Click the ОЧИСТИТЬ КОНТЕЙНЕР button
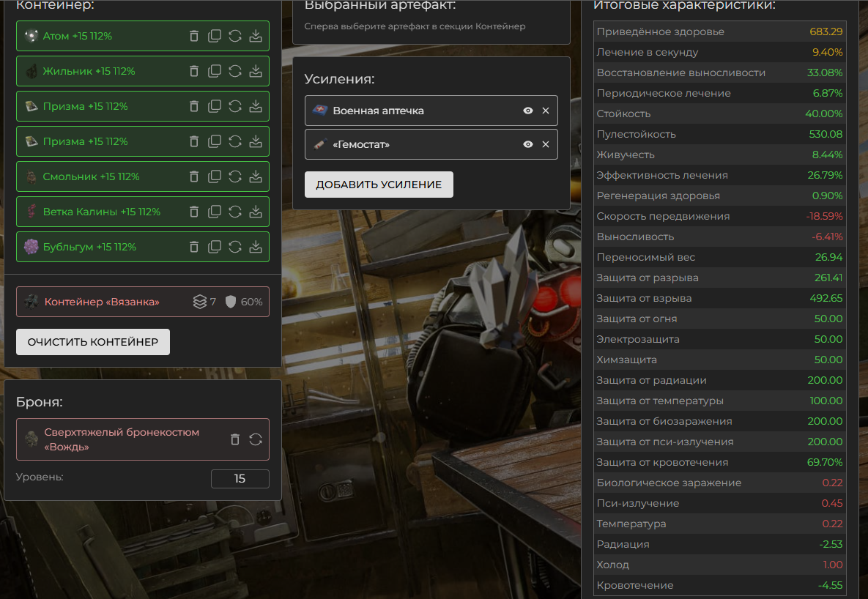This screenshot has width=868, height=599. (93, 342)
